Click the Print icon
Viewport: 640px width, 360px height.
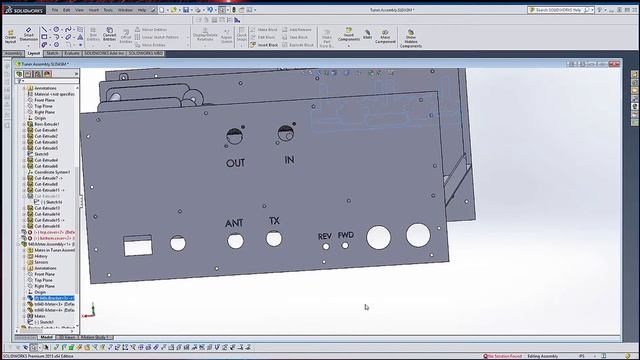tap(198, 10)
